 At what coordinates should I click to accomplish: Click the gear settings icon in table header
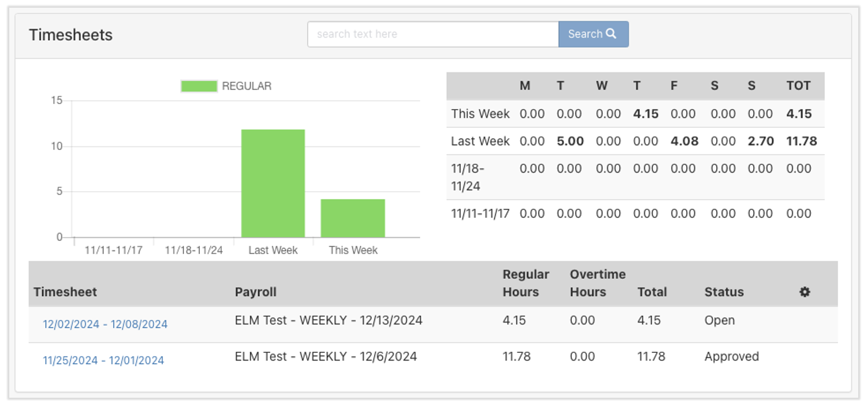coord(804,292)
